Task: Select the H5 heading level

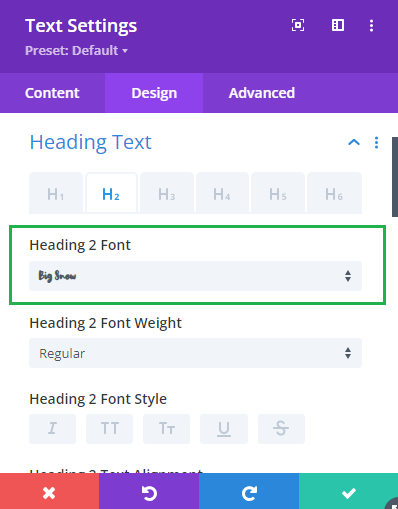Action: tap(278, 193)
